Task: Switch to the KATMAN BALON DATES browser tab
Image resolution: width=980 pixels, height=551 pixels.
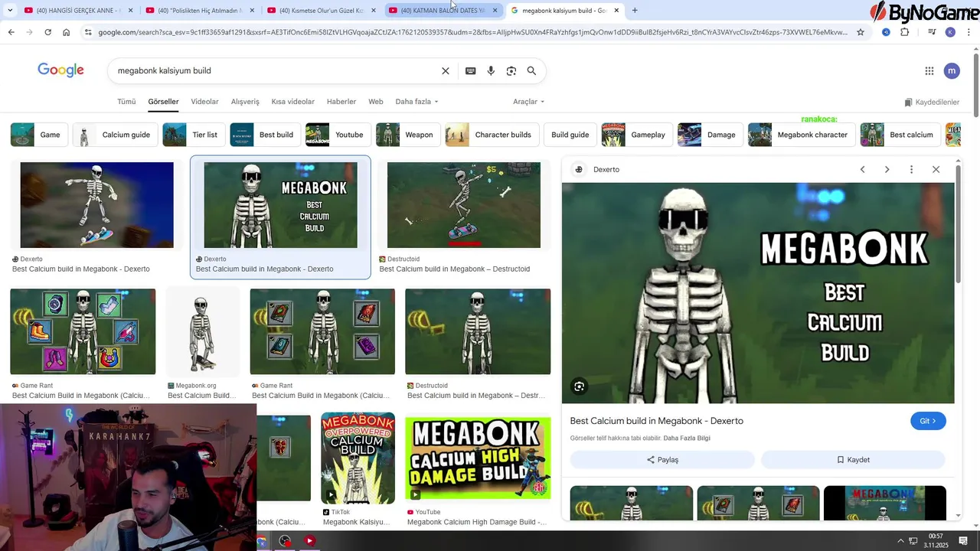Action: click(443, 10)
